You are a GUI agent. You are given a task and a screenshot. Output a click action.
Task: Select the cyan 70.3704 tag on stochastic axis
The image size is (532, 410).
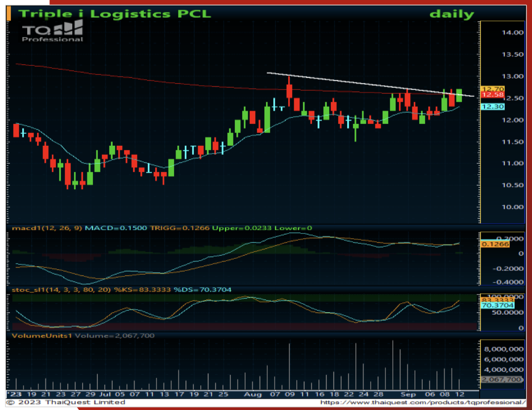[x=497, y=306]
